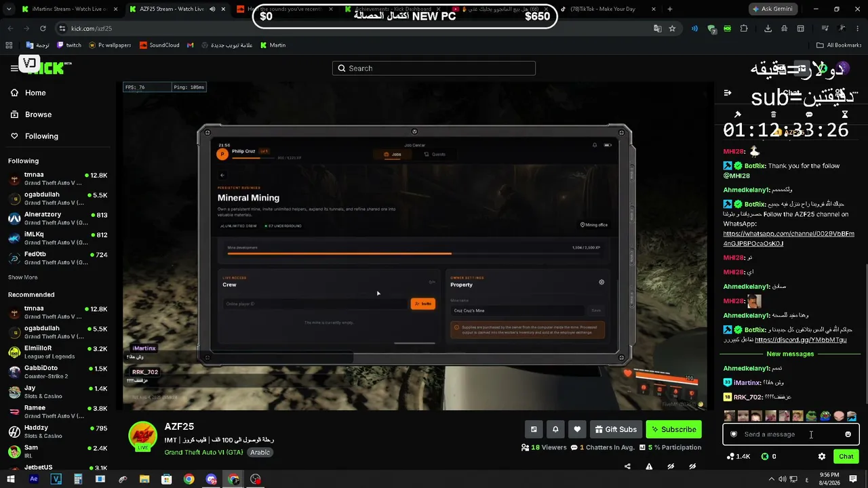
Task: Reload the page
Action: 43,28
